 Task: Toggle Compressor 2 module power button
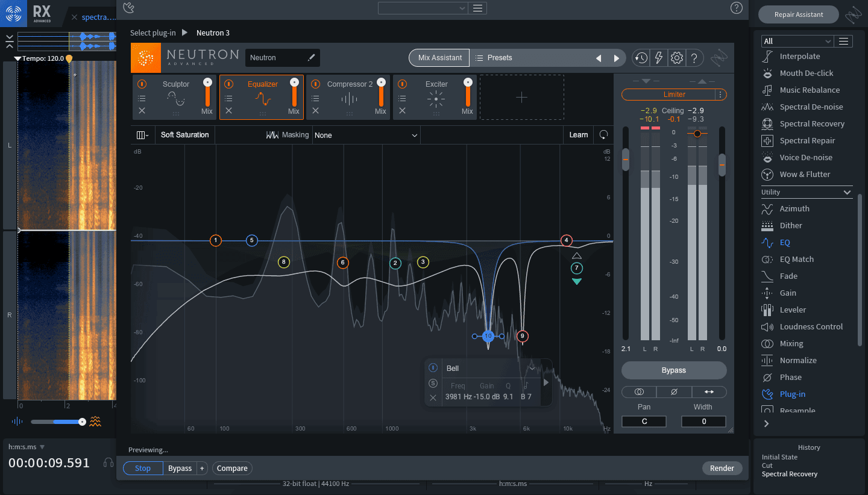[x=315, y=84]
